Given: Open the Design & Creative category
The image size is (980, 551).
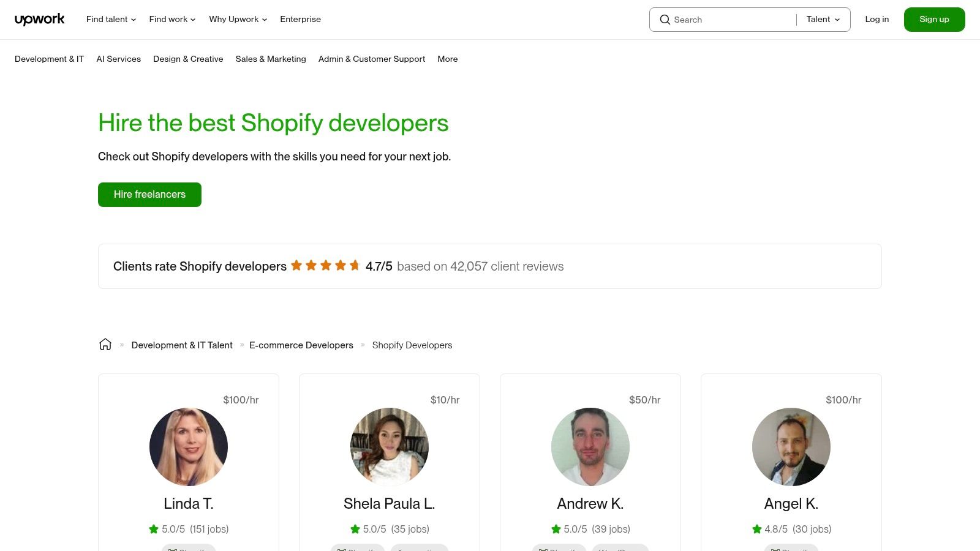Looking at the screenshot, I should coord(188,59).
